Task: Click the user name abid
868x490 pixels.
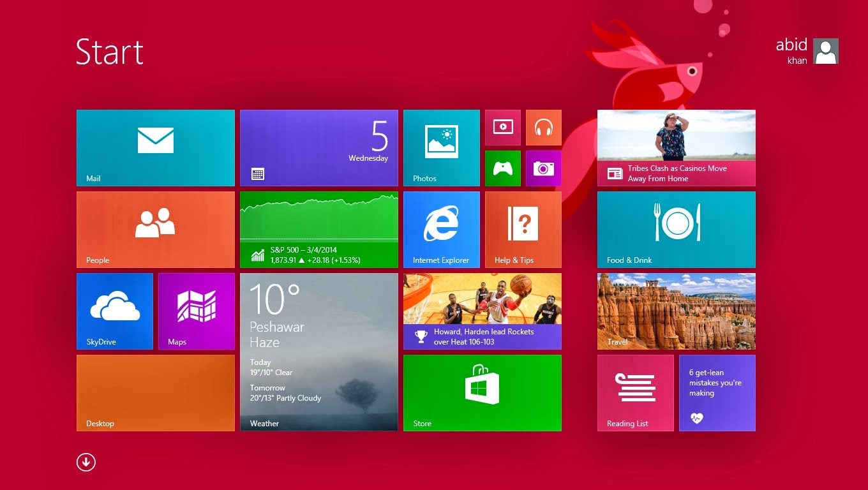Action: click(791, 45)
